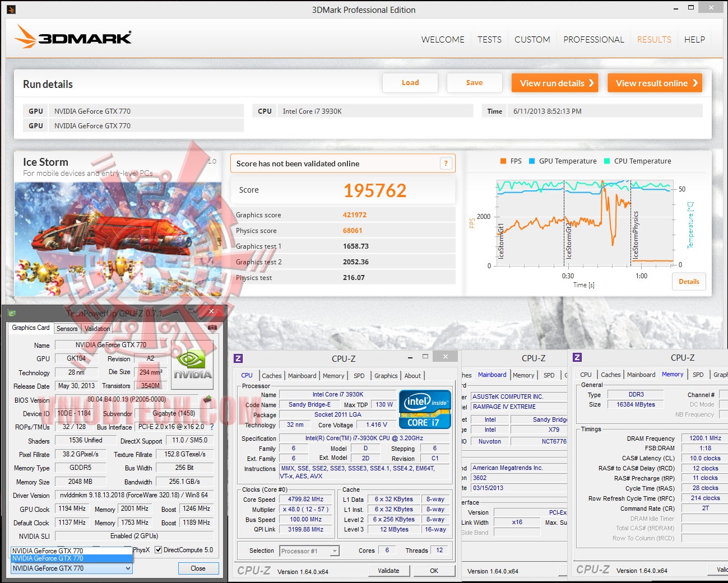Click the Bus Interface question mark icon
The image size is (728, 583).
pos(212,427)
